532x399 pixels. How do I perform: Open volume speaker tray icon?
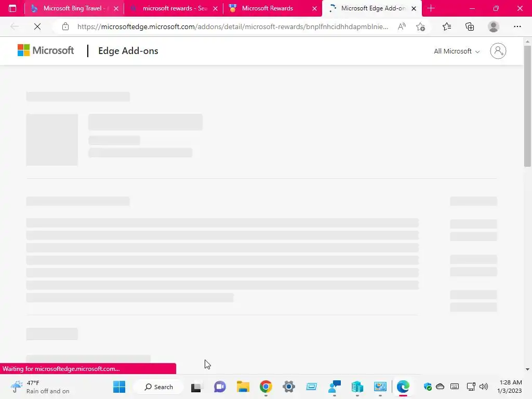tap(484, 387)
